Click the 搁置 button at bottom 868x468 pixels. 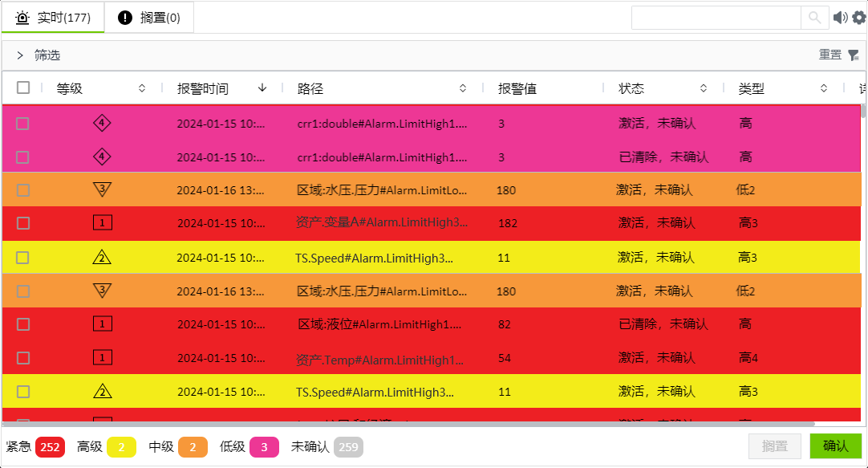click(774, 446)
